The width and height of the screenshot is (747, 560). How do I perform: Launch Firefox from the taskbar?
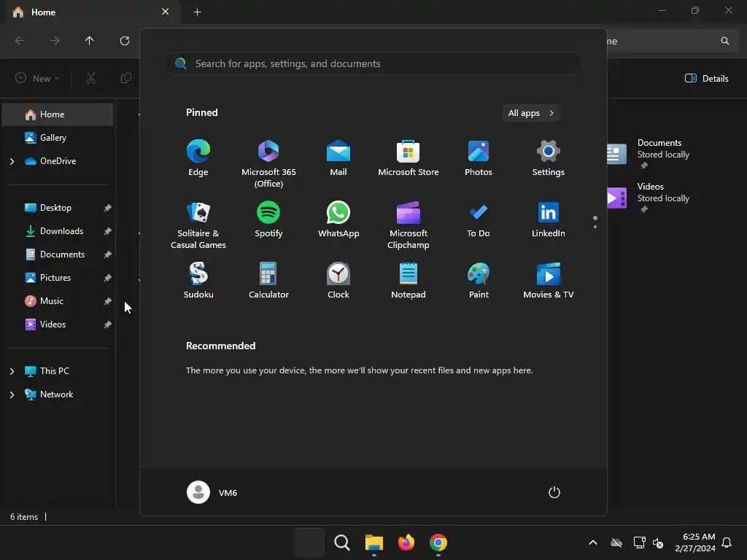tap(406, 542)
